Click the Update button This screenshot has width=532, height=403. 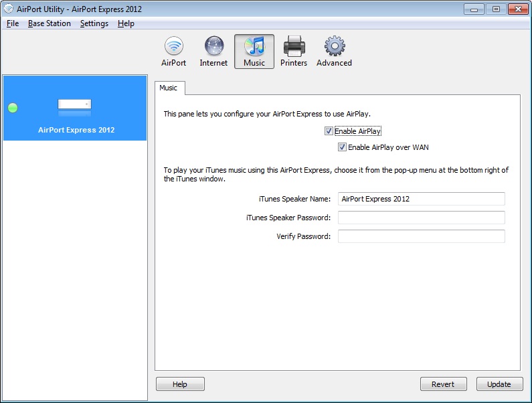499,384
